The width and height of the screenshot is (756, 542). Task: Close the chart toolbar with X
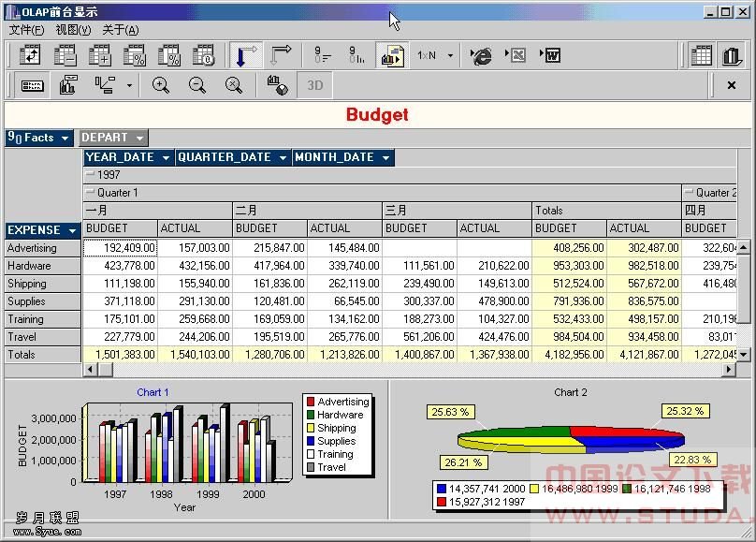click(x=732, y=85)
